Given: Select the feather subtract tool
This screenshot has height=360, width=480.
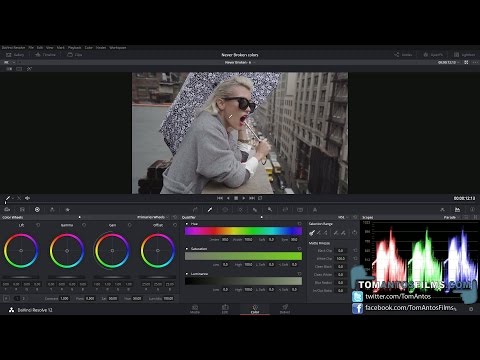Looking at the screenshot, I should click(336, 233).
